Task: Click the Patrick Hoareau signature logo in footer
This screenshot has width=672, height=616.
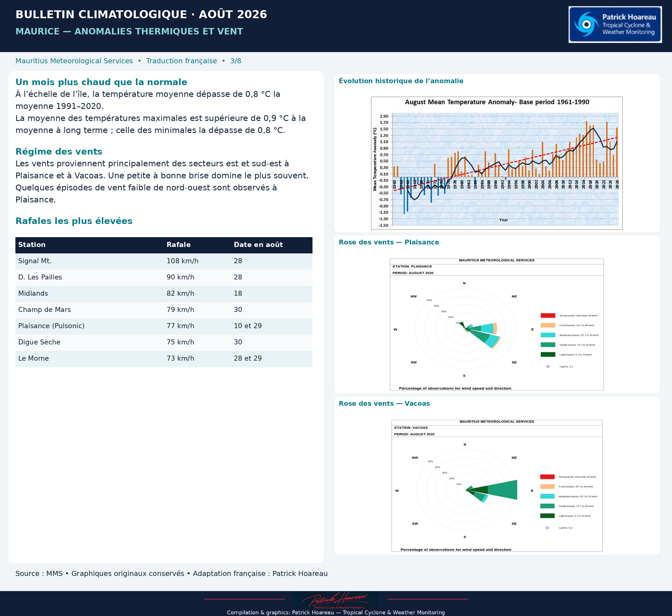Action: [x=336, y=600]
